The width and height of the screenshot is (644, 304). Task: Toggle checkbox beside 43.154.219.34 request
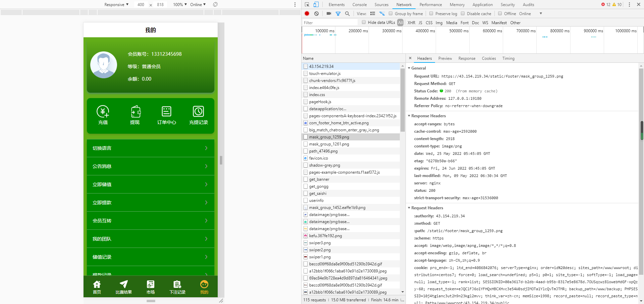[x=306, y=66]
